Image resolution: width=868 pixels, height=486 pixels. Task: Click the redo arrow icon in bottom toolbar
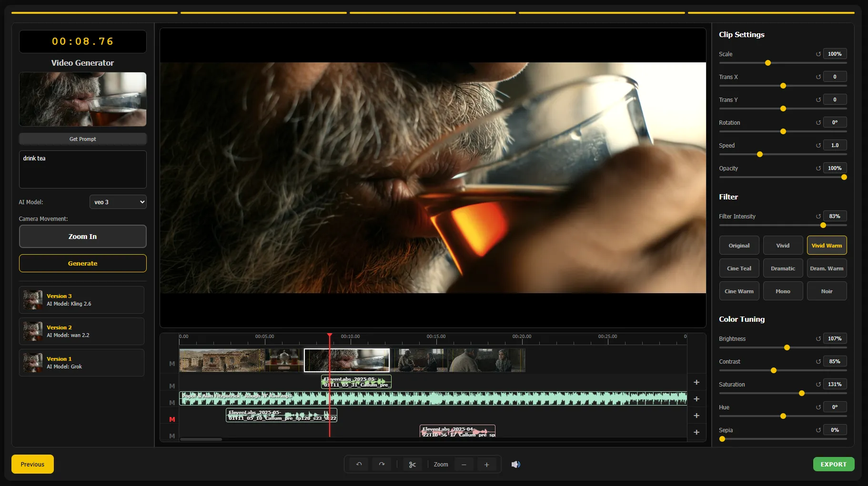[x=382, y=464]
